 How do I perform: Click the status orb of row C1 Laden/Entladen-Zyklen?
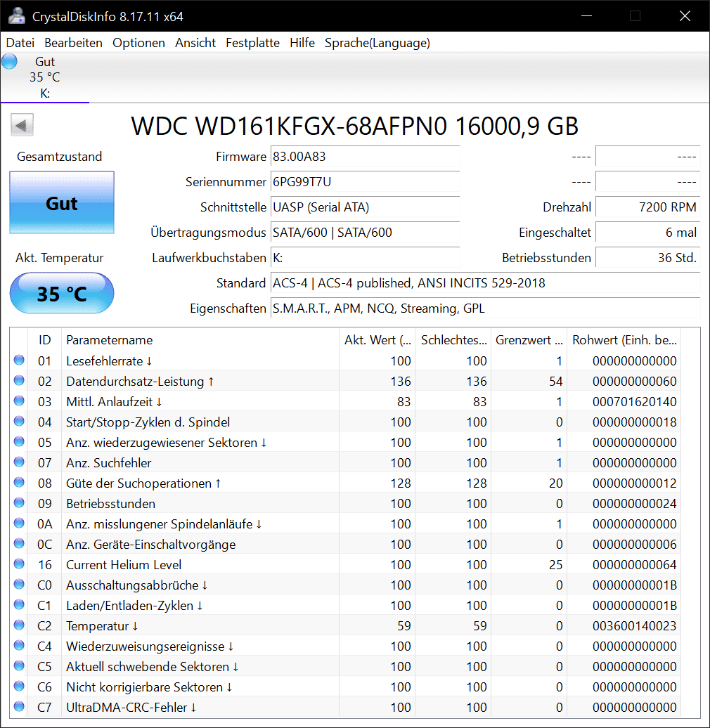[19, 604]
